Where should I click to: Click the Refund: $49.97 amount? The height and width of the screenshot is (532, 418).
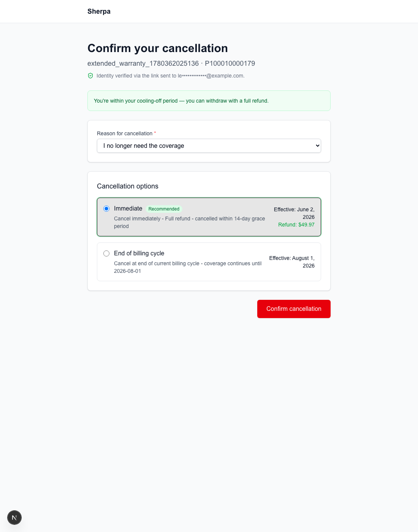tap(296, 225)
